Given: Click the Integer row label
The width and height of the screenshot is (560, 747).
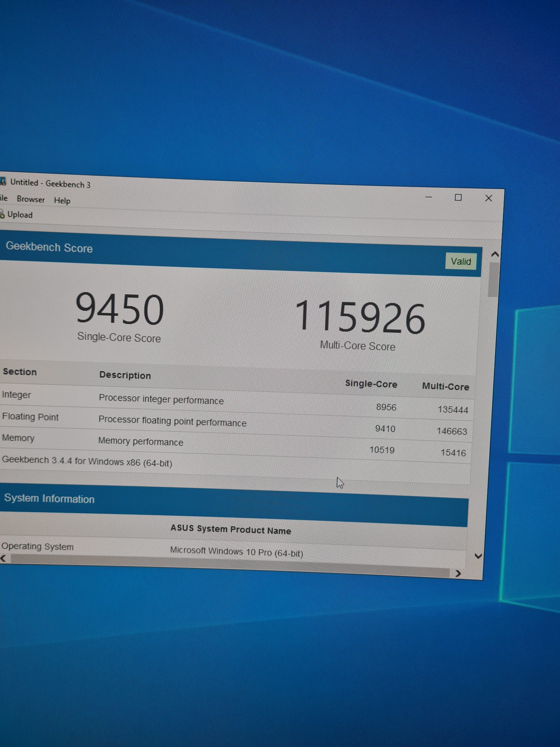Looking at the screenshot, I should click(16, 394).
